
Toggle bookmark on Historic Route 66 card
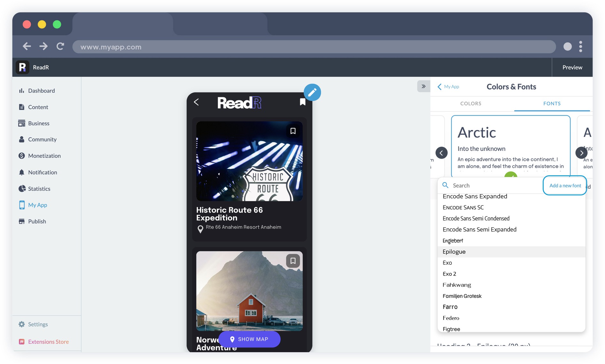pos(293,131)
